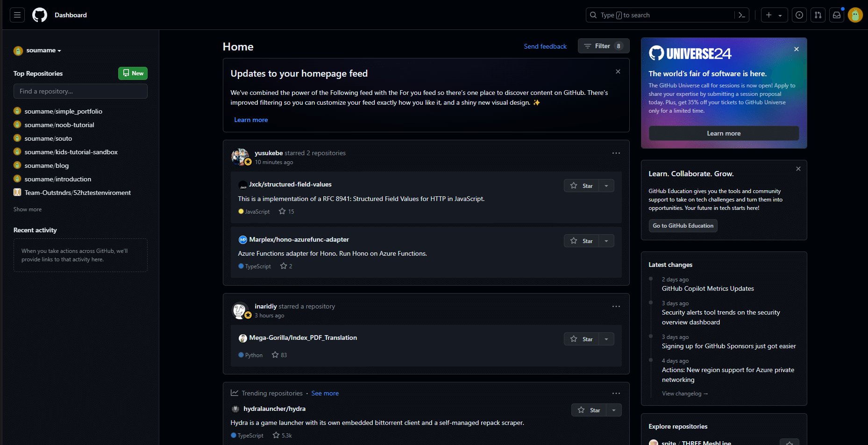Open options menu for yusukebe feed card

tap(616, 153)
